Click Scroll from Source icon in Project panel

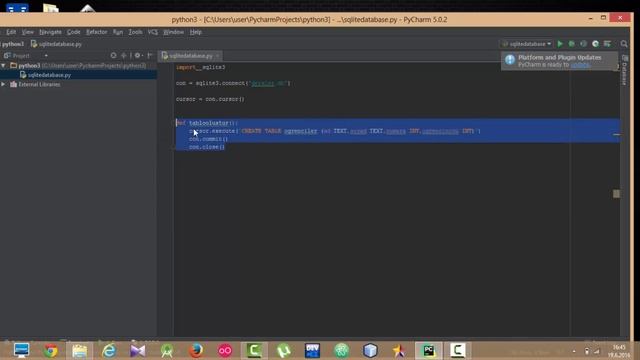(x=113, y=55)
